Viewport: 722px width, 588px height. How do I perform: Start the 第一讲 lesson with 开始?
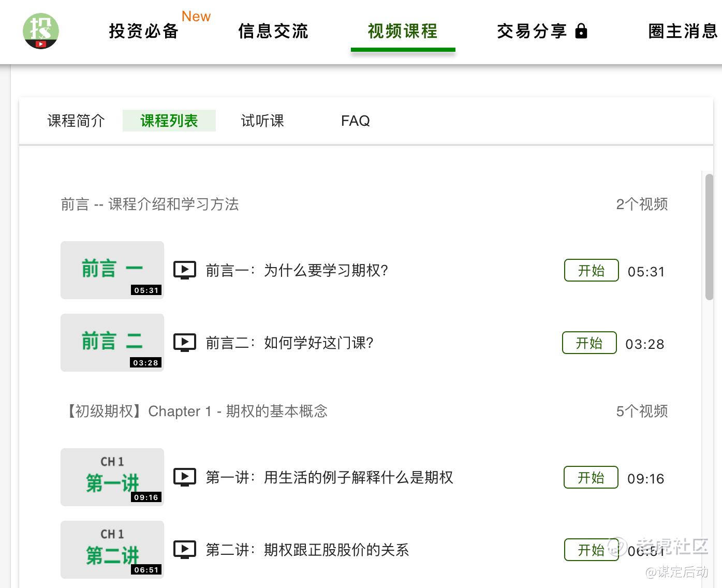click(591, 477)
